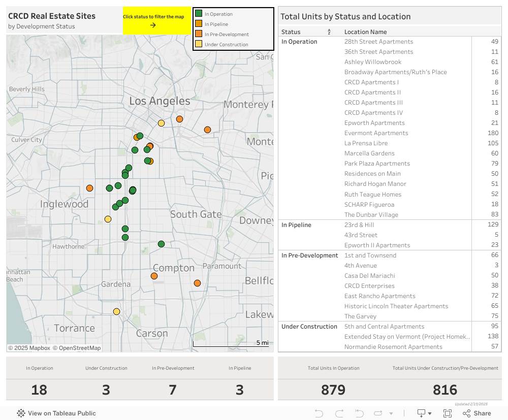The height and width of the screenshot is (420, 508).
Task: Select the Evermont Apartments row
Action: point(376,133)
